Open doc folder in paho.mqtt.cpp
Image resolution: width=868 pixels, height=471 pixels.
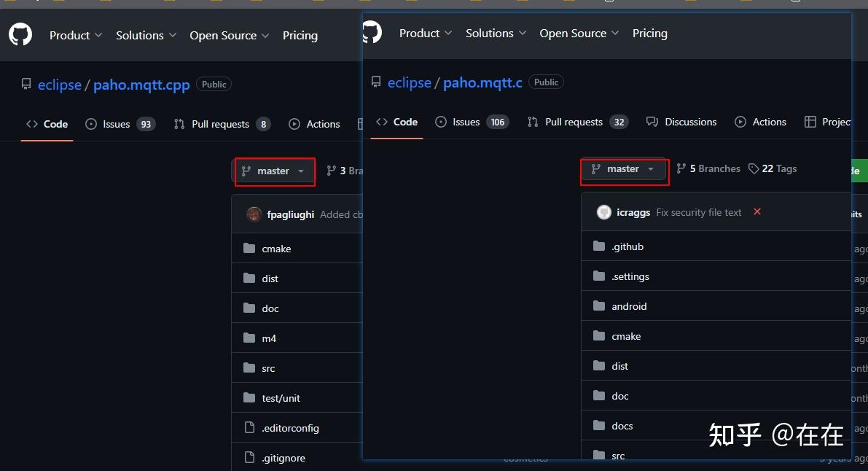coord(270,308)
